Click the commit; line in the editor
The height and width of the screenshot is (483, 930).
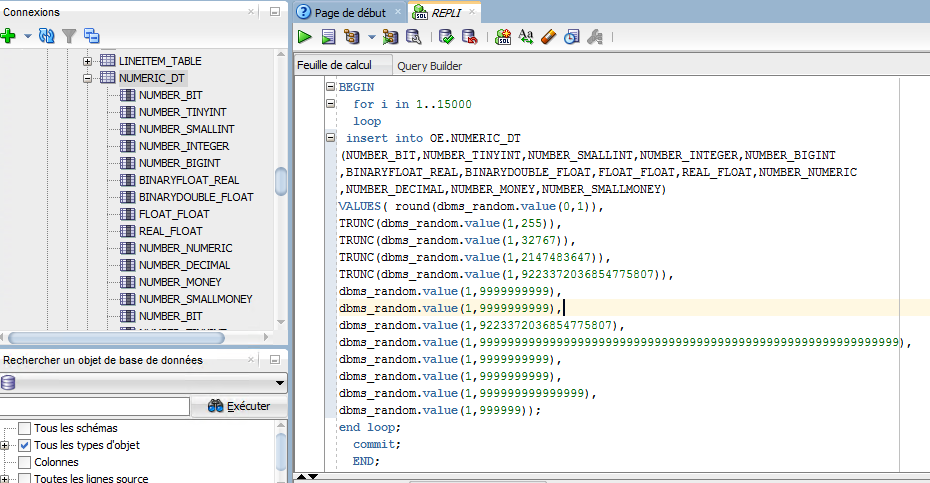pyautogui.click(x=377, y=444)
